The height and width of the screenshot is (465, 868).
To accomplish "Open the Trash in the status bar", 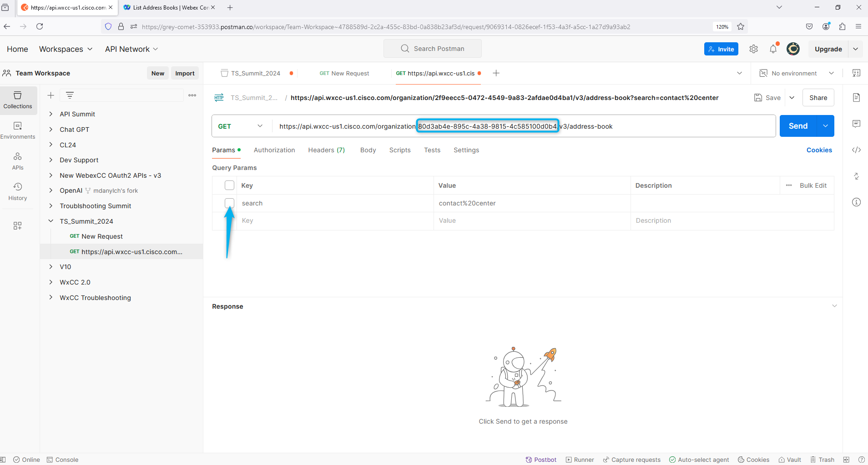I will pyautogui.click(x=822, y=460).
